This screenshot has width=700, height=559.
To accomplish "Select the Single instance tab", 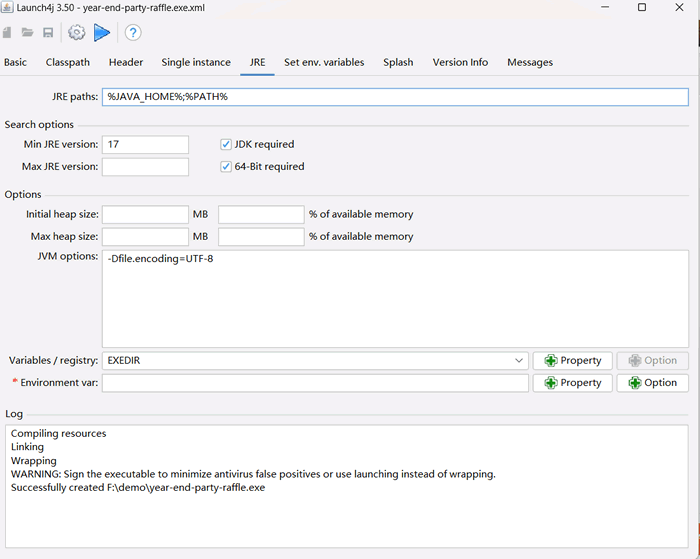I will coord(196,62).
